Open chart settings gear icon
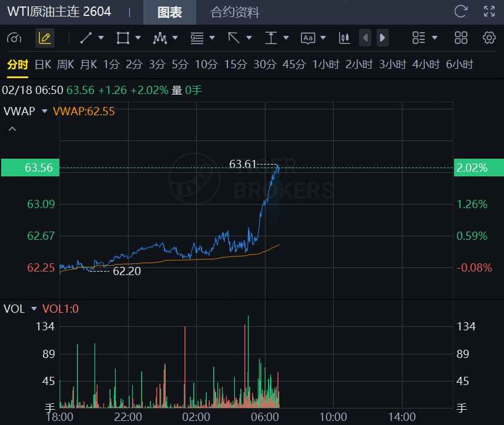Viewport: 504px width, 425px height. pos(489,38)
